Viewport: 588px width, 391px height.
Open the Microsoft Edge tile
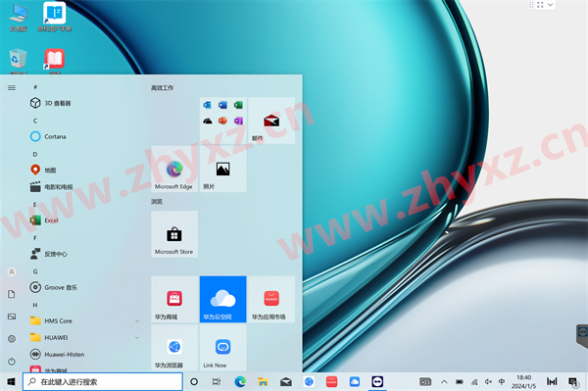coord(174,169)
